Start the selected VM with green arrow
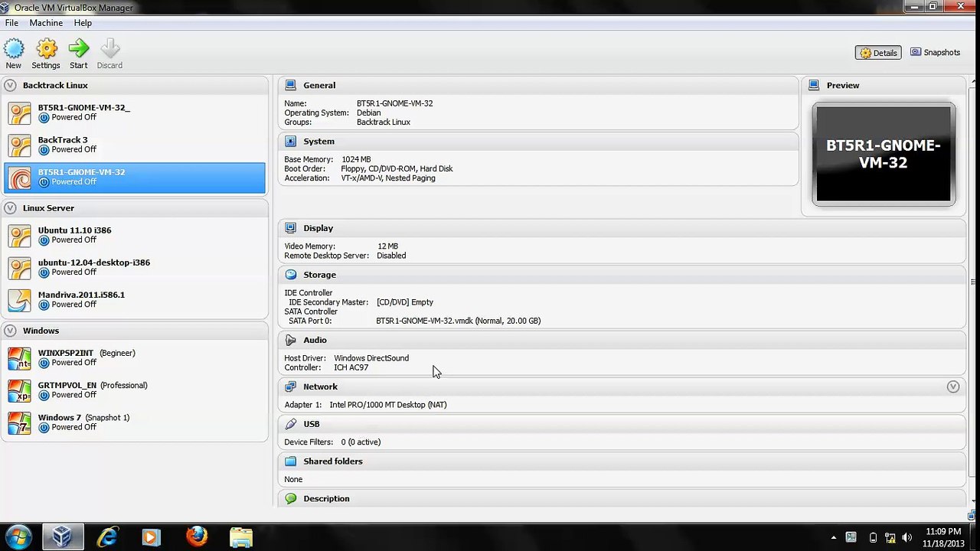The width and height of the screenshot is (980, 551). [79, 50]
